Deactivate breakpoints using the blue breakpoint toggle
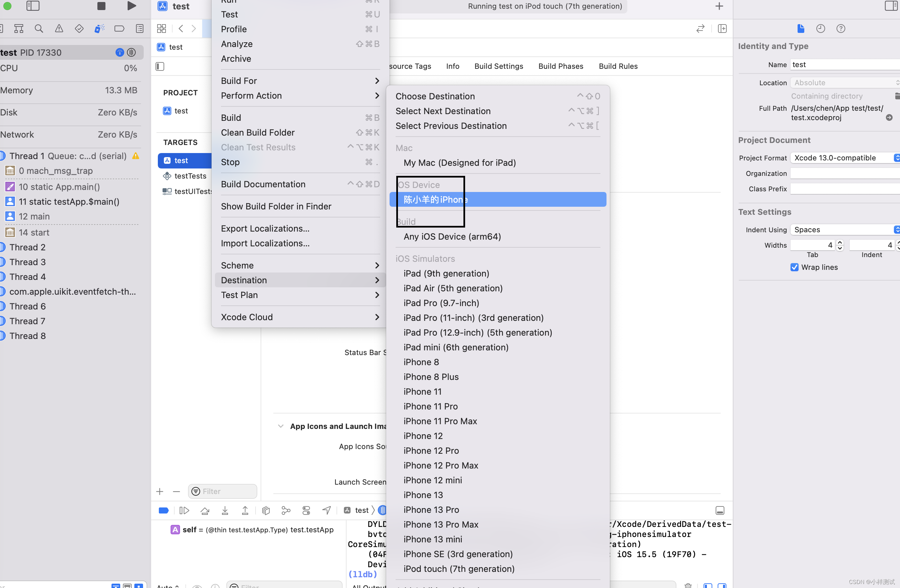Image resolution: width=900 pixels, height=588 pixels. 163,510
